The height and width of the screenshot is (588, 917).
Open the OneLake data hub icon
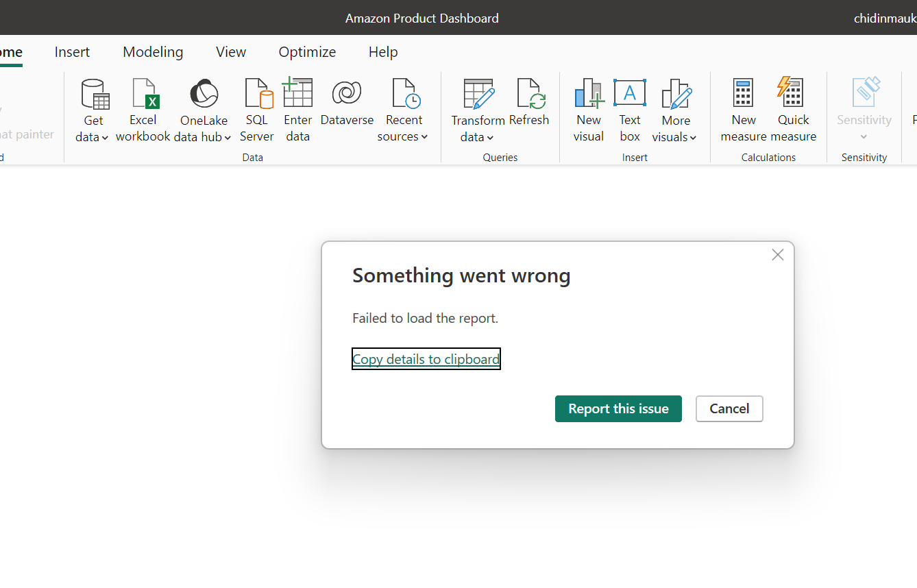(x=204, y=94)
